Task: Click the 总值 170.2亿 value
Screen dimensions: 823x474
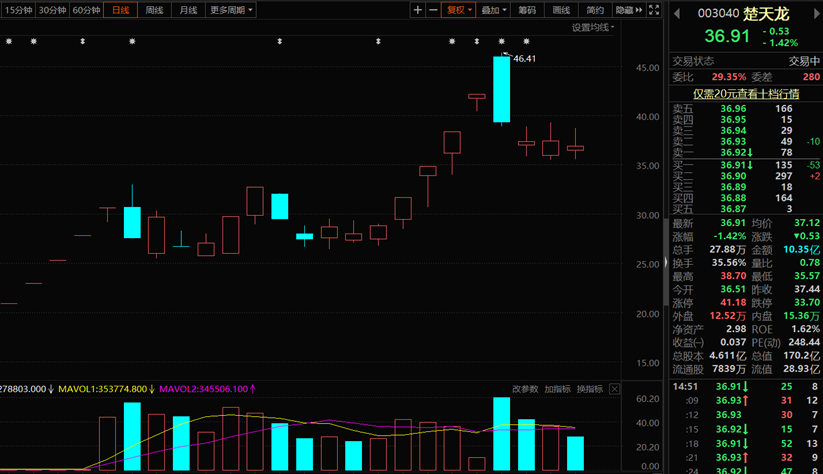Action: [801, 356]
